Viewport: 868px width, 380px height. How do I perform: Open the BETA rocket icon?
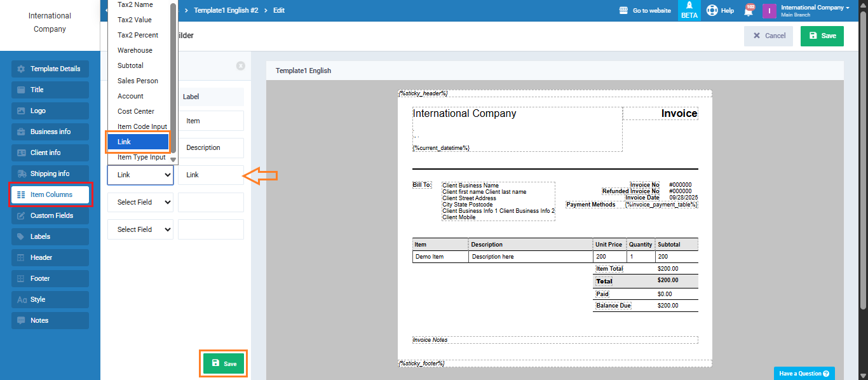[689, 6]
